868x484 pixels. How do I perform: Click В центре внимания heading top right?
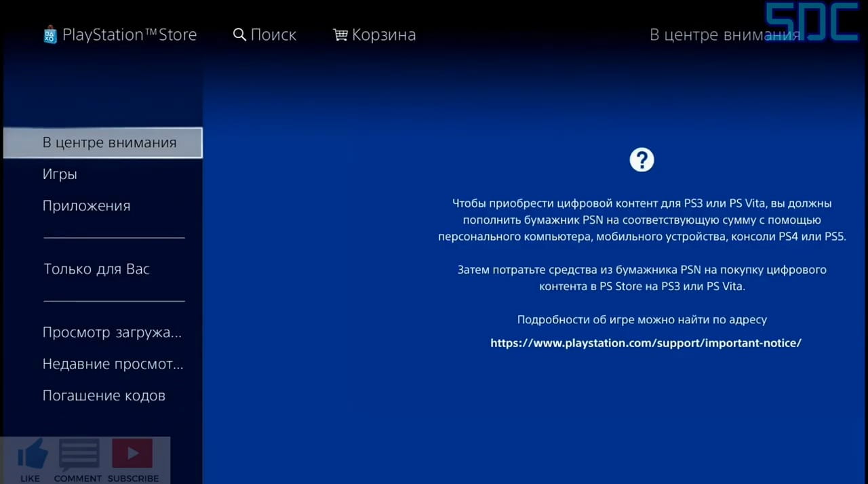(x=725, y=35)
